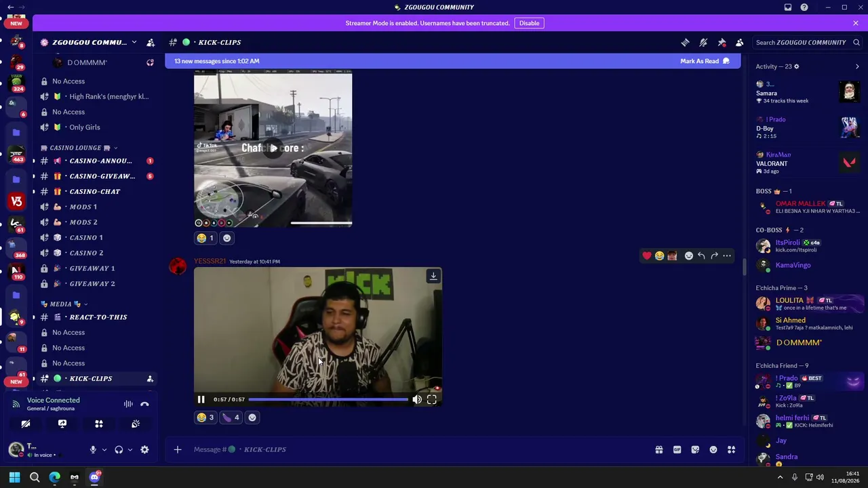Enter fullscreen for the video
Screen dimensions: 868x488
tap(432, 400)
